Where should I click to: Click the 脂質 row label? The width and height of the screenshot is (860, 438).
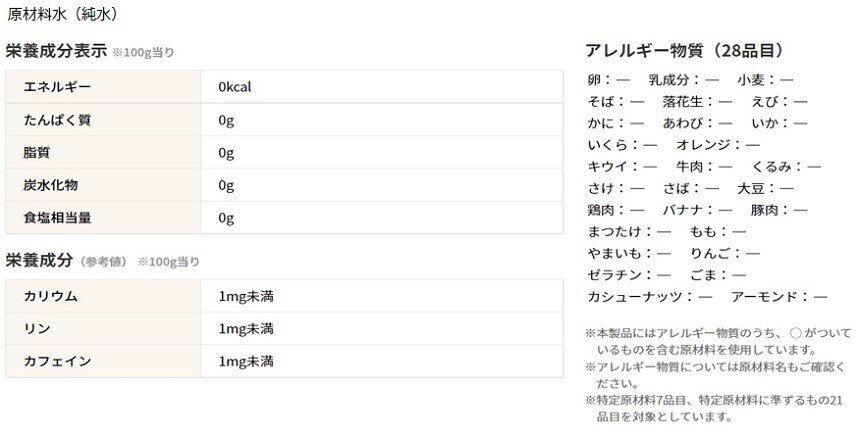click(36, 153)
